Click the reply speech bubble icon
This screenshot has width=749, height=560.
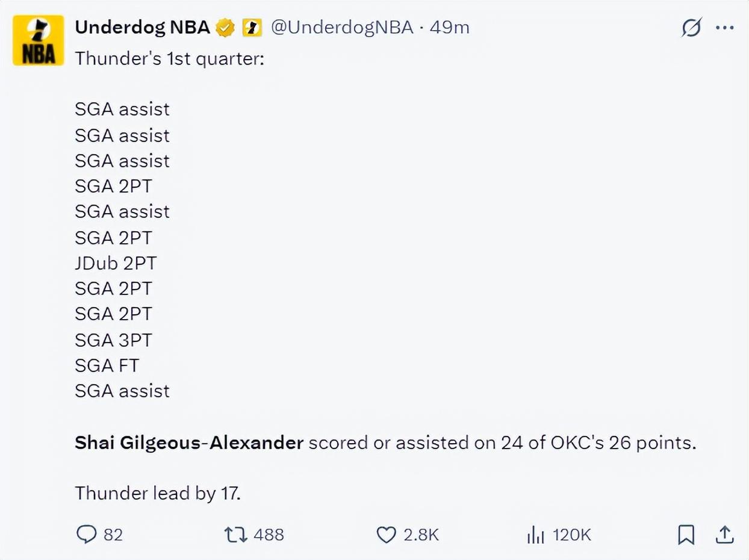[87, 534]
